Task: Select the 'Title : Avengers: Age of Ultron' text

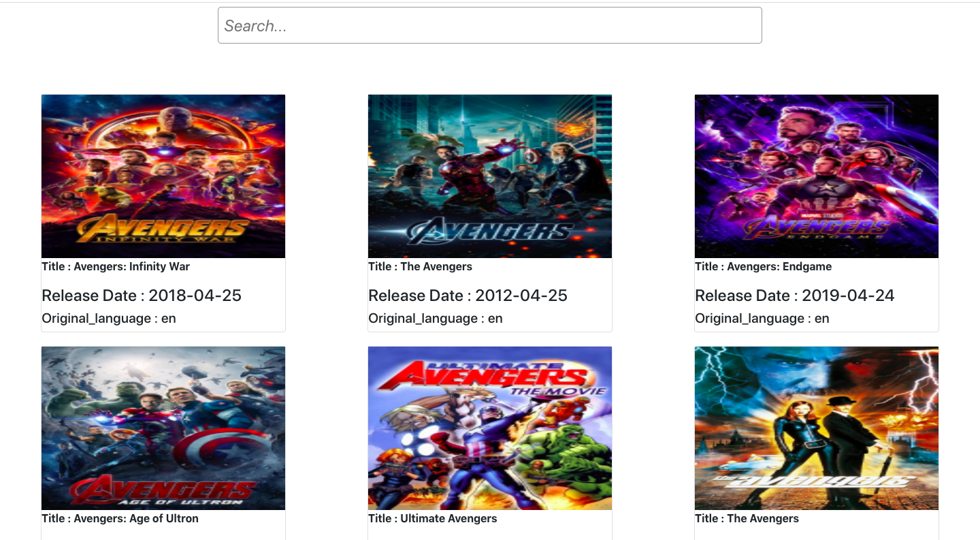Action: click(x=120, y=518)
